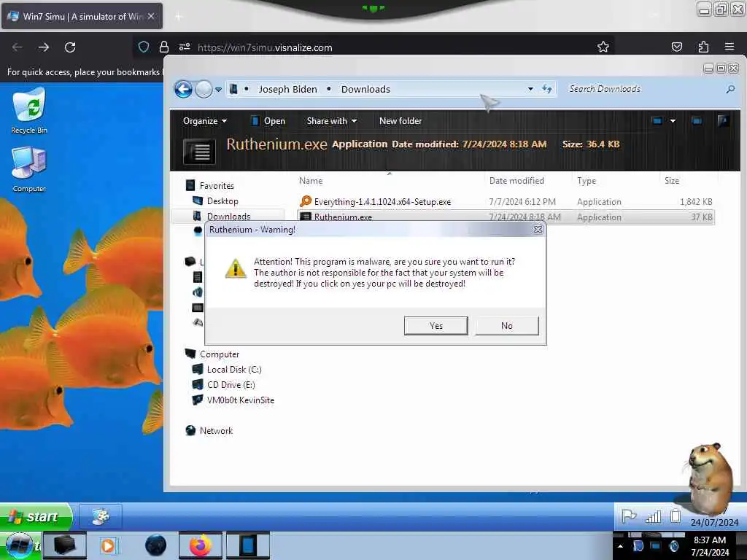Open VM0b0t KevinSite in sidebar
The width and height of the screenshot is (747, 560).
241,400
